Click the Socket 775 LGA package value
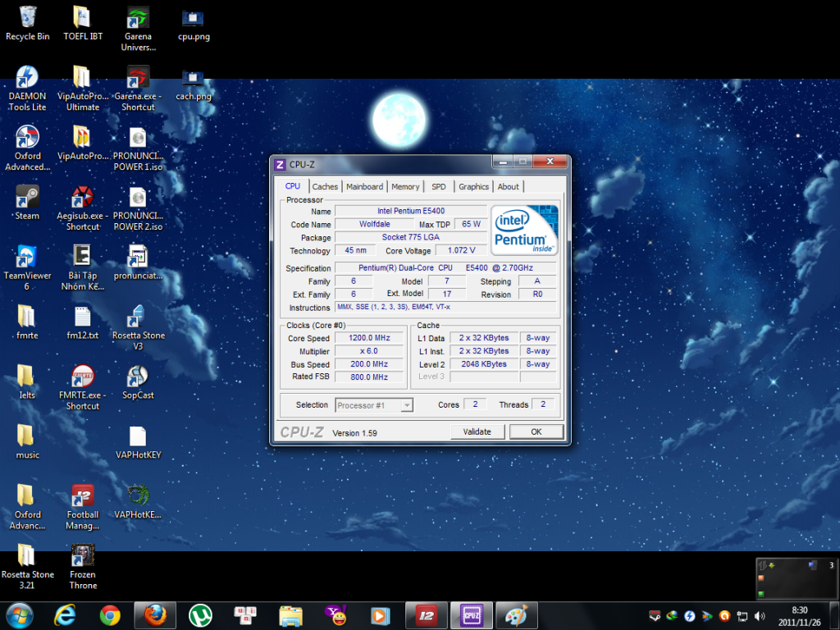This screenshot has height=630, width=840. [411, 237]
